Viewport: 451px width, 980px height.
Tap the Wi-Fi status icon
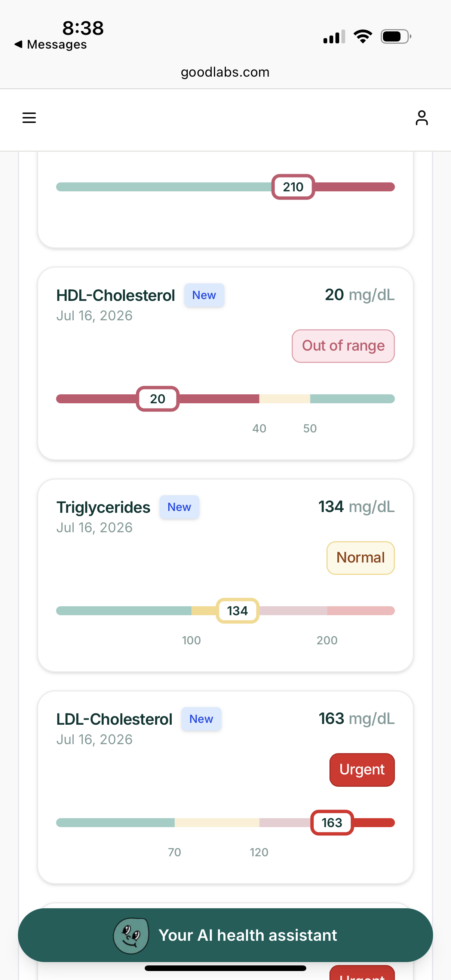(x=363, y=37)
